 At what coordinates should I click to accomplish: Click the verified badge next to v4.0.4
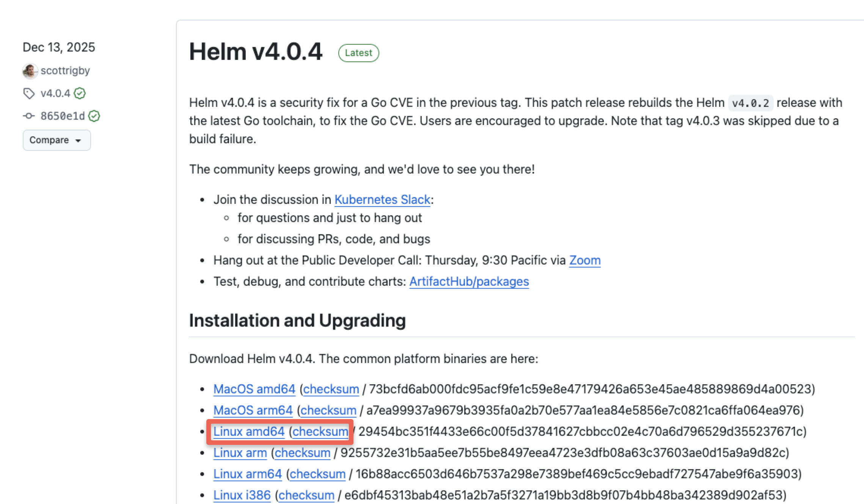[x=80, y=93]
